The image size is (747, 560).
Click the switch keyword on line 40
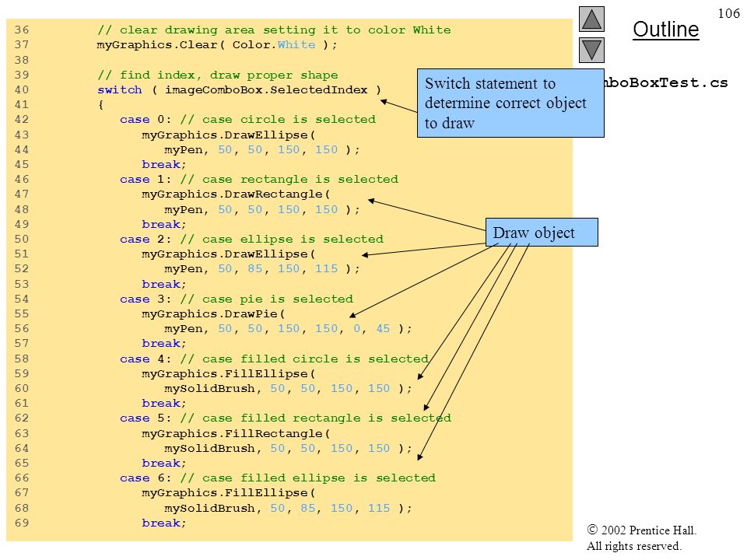click(x=120, y=90)
